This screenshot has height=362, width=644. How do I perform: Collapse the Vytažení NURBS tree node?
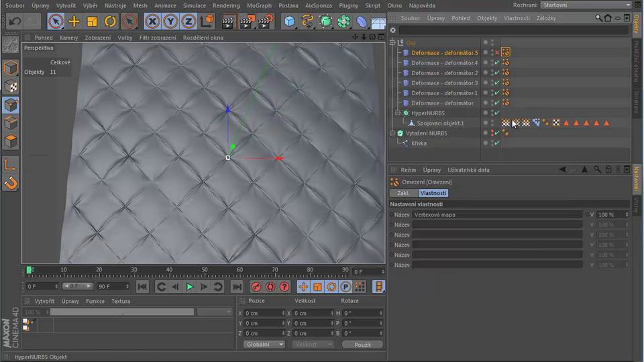click(392, 133)
